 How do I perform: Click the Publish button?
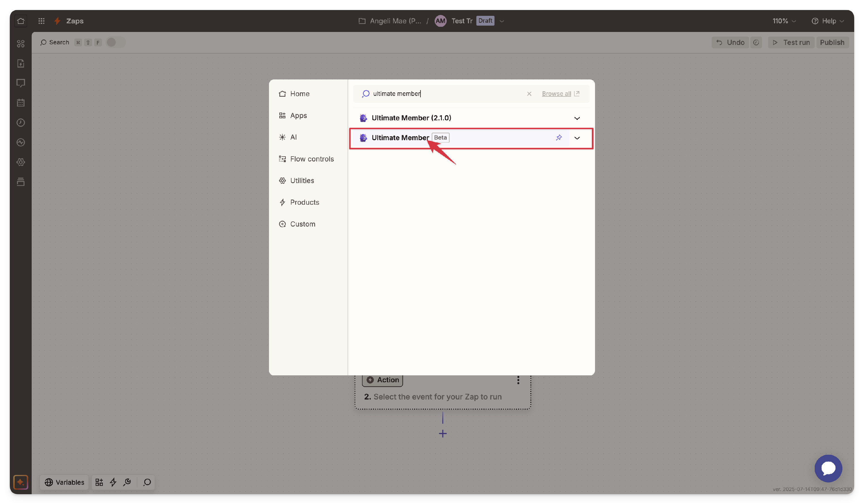(832, 42)
